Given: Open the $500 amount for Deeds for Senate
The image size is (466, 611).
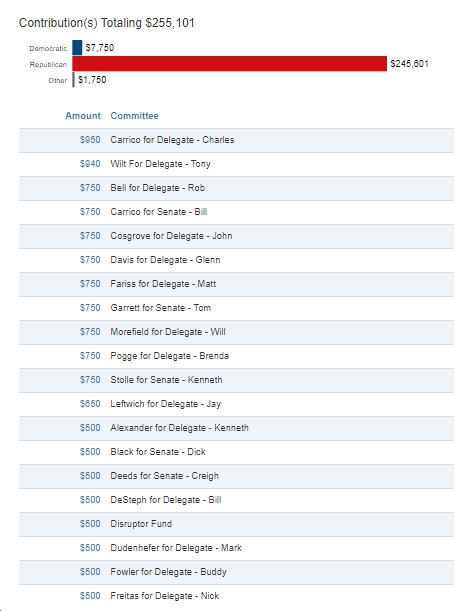Looking at the screenshot, I should point(90,476).
